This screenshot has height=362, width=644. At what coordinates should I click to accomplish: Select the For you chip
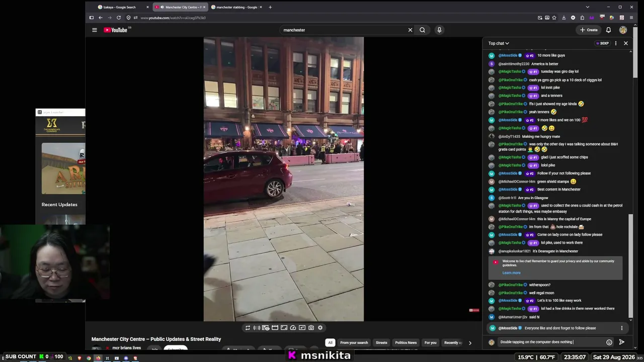(430, 343)
